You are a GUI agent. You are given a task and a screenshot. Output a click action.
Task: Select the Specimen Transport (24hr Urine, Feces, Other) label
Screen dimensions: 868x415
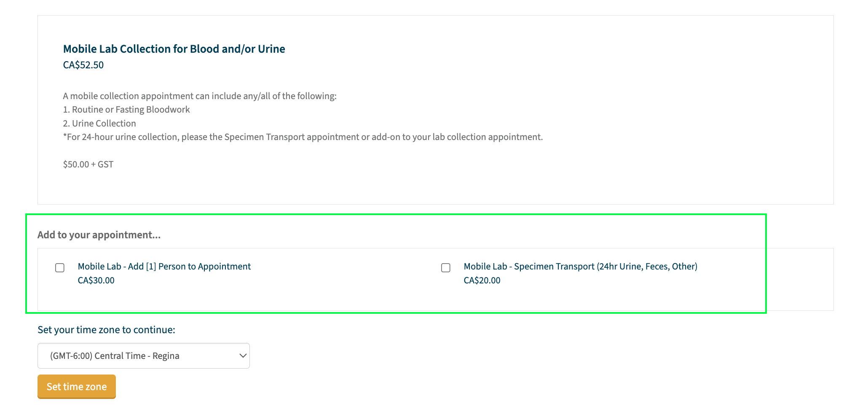pyautogui.click(x=580, y=267)
